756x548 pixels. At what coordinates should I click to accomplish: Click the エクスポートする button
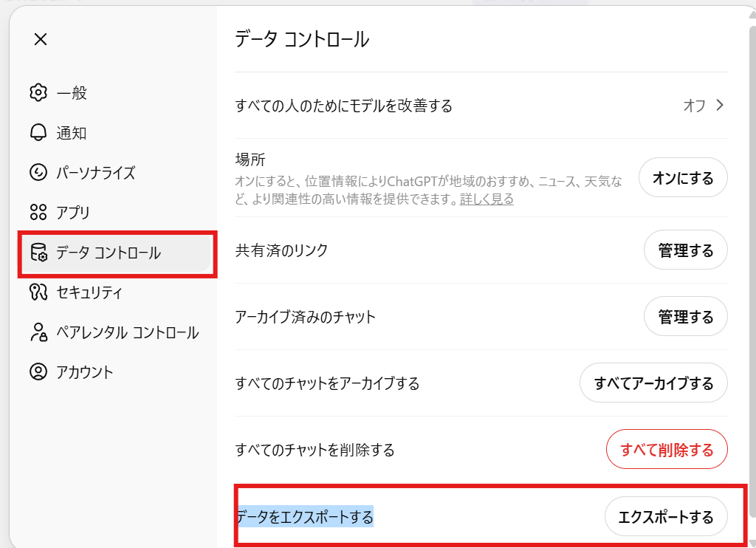click(x=666, y=517)
